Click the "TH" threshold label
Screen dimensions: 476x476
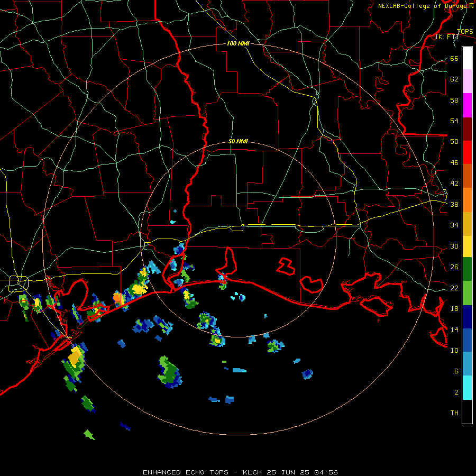(454, 413)
